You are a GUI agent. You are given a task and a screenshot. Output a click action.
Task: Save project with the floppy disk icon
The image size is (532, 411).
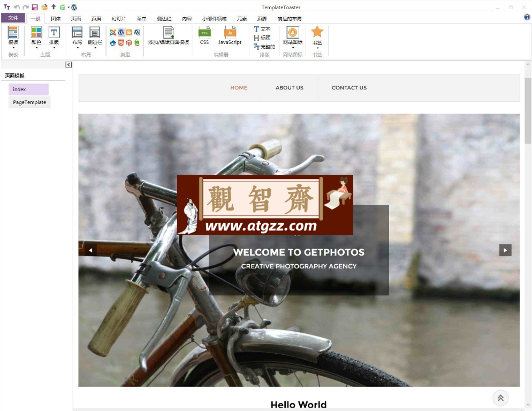(35, 7)
